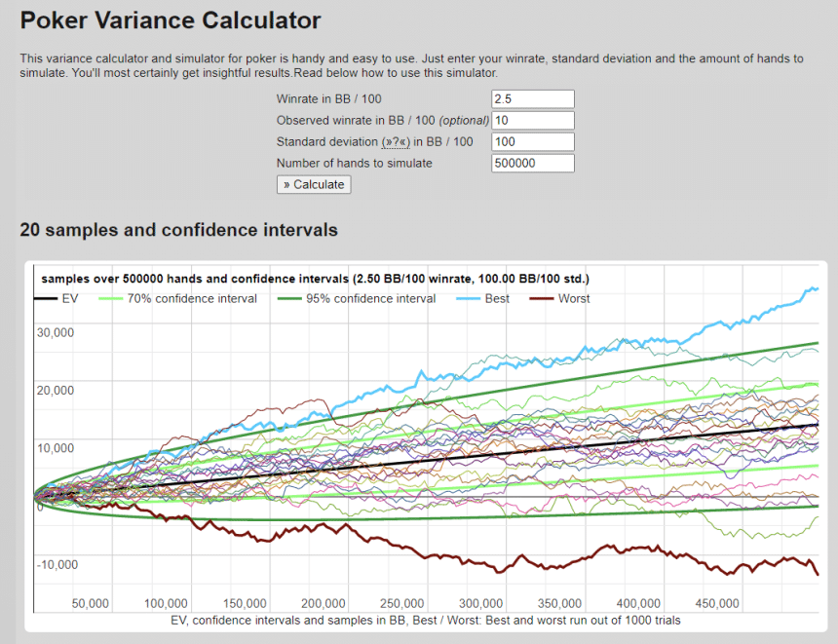Focus the Observed winrate input box

(x=532, y=121)
